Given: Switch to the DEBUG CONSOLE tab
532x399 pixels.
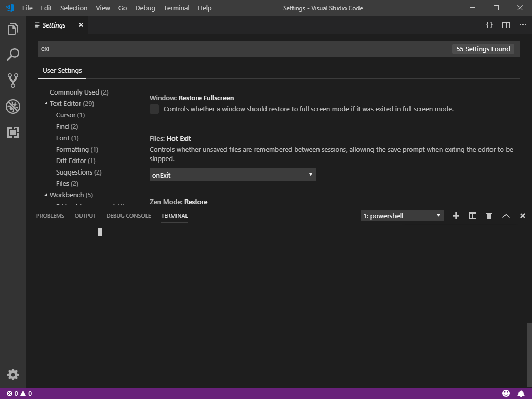Looking at the screenshot, I should click(x=128, y=216).
